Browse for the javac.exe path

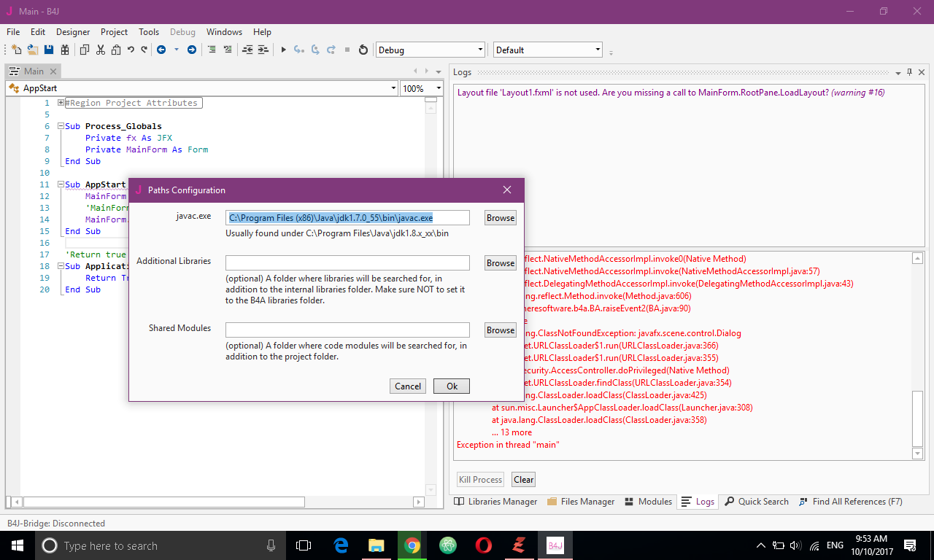tap(501, 218)
